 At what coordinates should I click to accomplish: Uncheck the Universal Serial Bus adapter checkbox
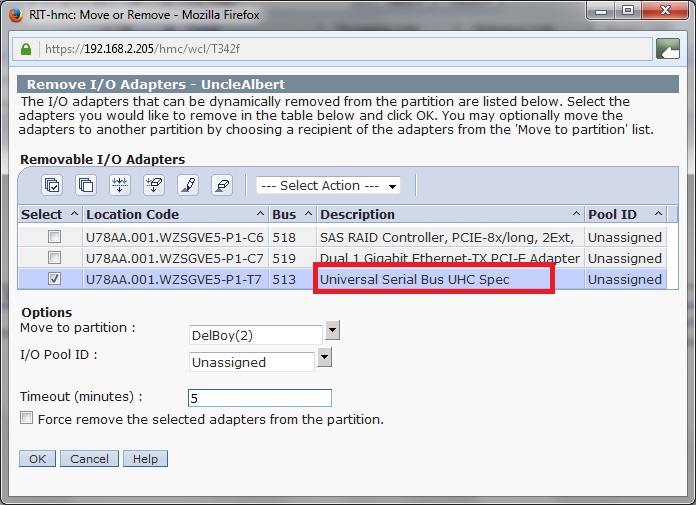[55, 279]
